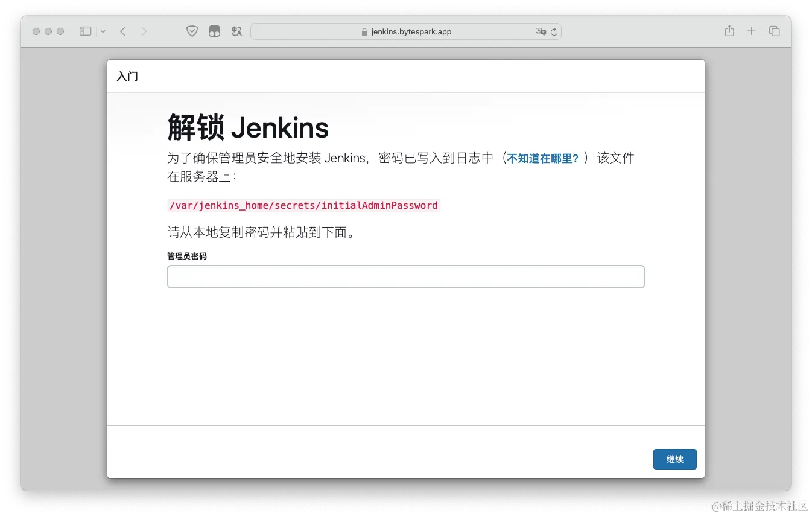Toggle the Safari sidebar
This screenshot has width=812, height=516.
(x=85, y=31)
